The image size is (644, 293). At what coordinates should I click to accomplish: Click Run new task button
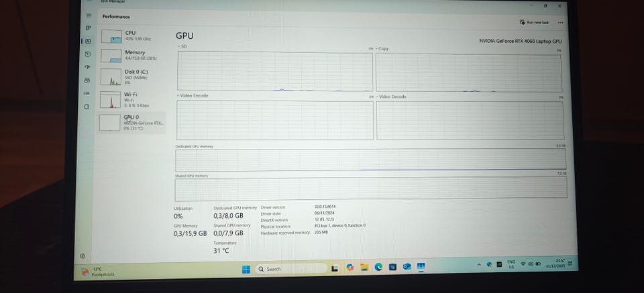534,23
